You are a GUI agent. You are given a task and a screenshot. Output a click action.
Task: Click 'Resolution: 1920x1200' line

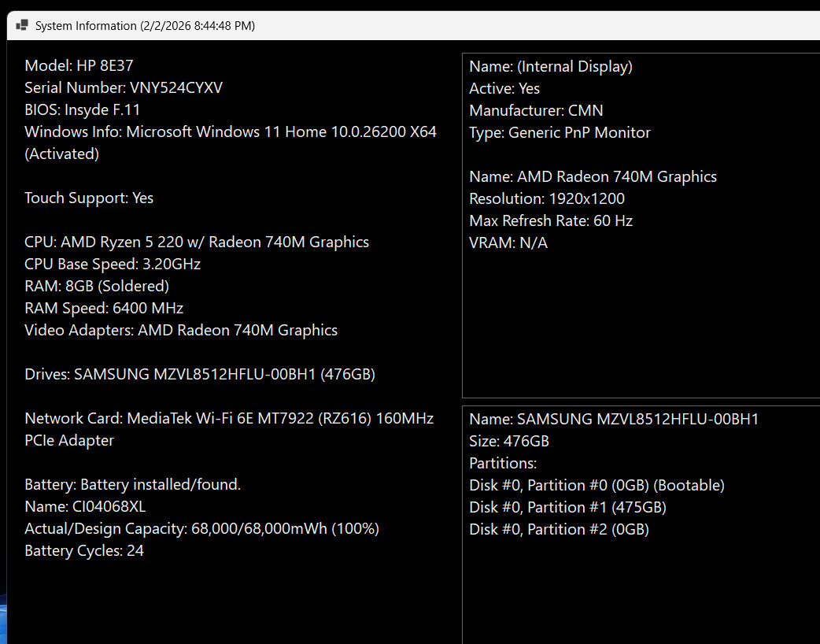(x=547, y=198)
